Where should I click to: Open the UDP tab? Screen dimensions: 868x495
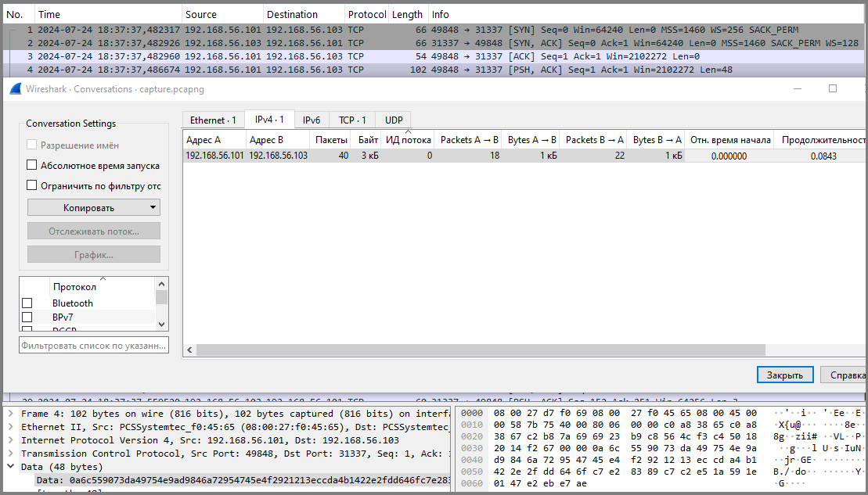394,120
